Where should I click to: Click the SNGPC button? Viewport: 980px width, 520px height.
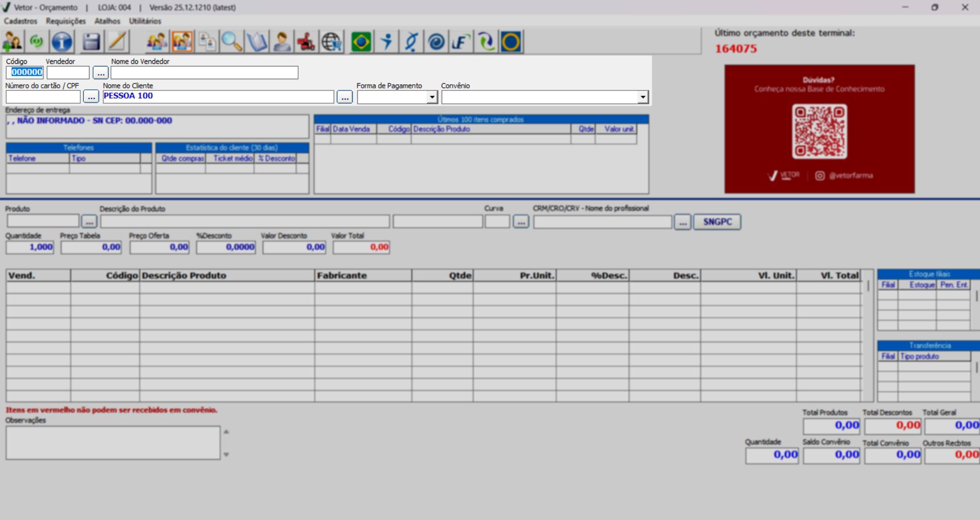coord(717,222)
